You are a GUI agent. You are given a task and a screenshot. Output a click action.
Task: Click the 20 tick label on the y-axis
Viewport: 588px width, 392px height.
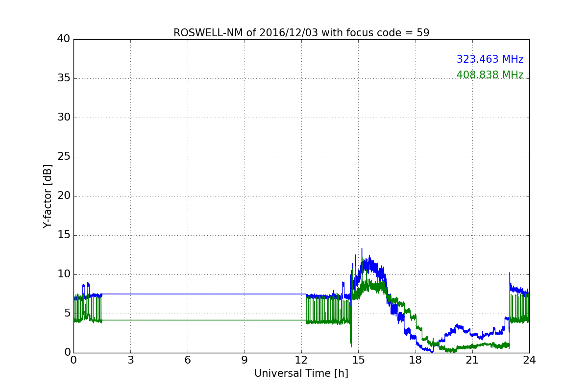click(64, 196)
